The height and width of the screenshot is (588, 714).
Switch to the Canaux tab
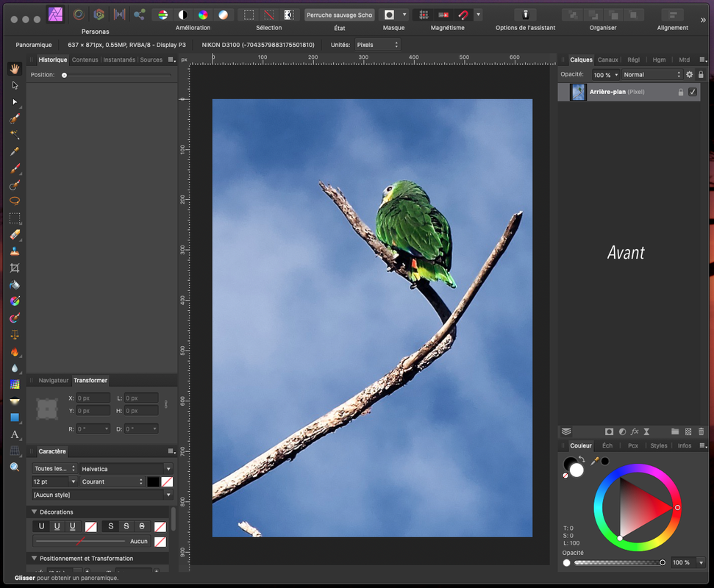coord(607,60)
